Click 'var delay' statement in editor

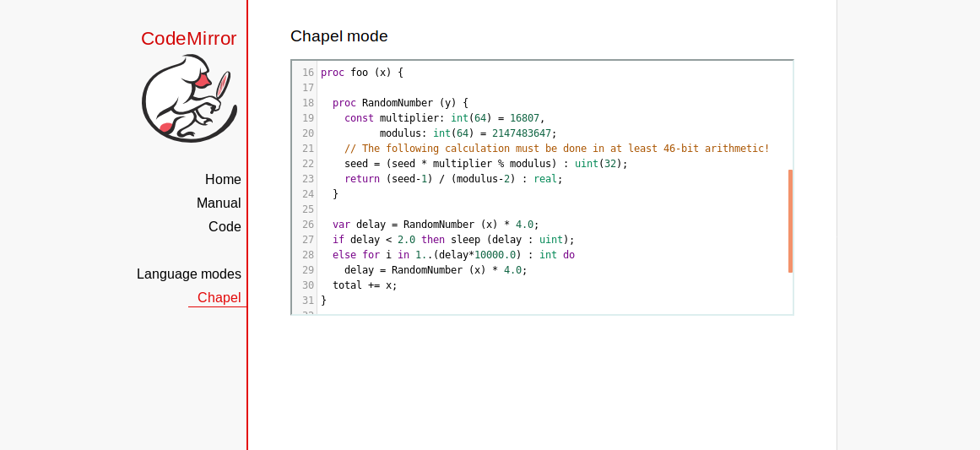[359, 225]
